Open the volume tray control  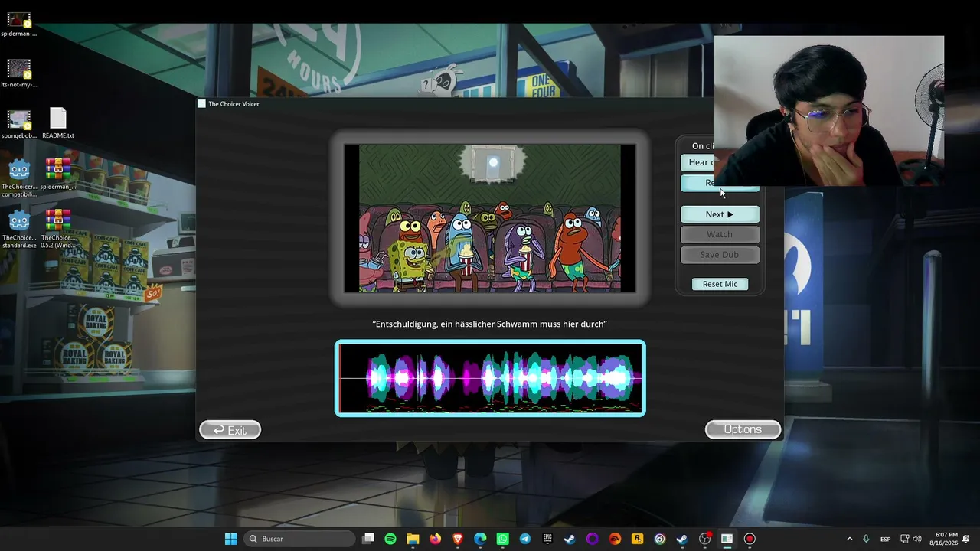(917, 539)
